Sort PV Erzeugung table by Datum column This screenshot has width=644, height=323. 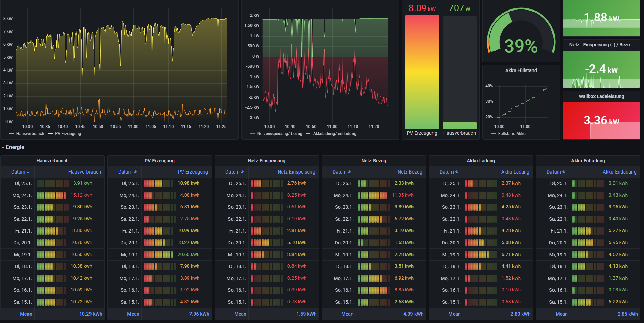pos(127,172)
